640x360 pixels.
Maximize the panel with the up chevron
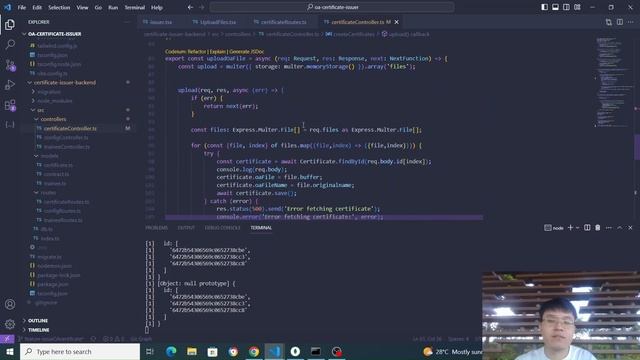coord(620,228)
